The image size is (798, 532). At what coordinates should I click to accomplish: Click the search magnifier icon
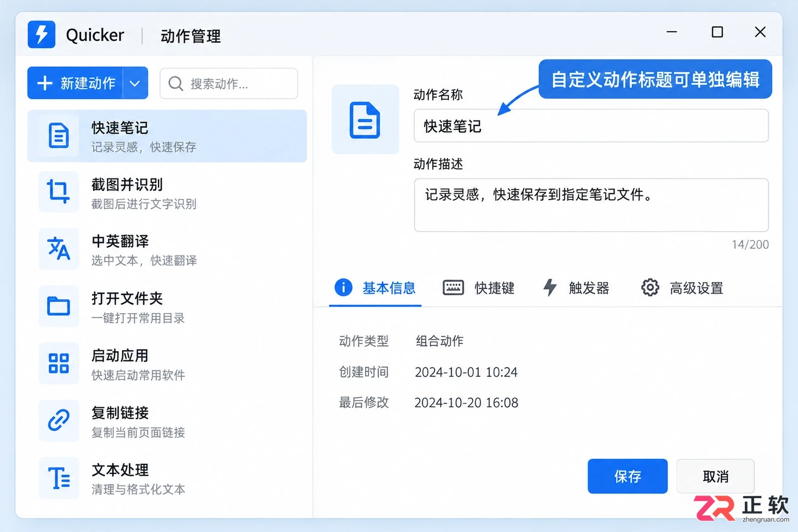click(176, 84)
